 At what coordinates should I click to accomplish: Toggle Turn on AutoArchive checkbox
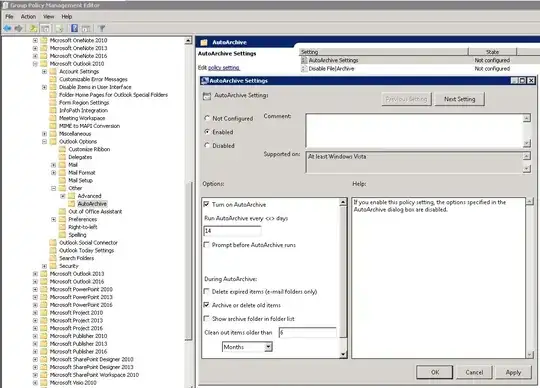[207, 204]
